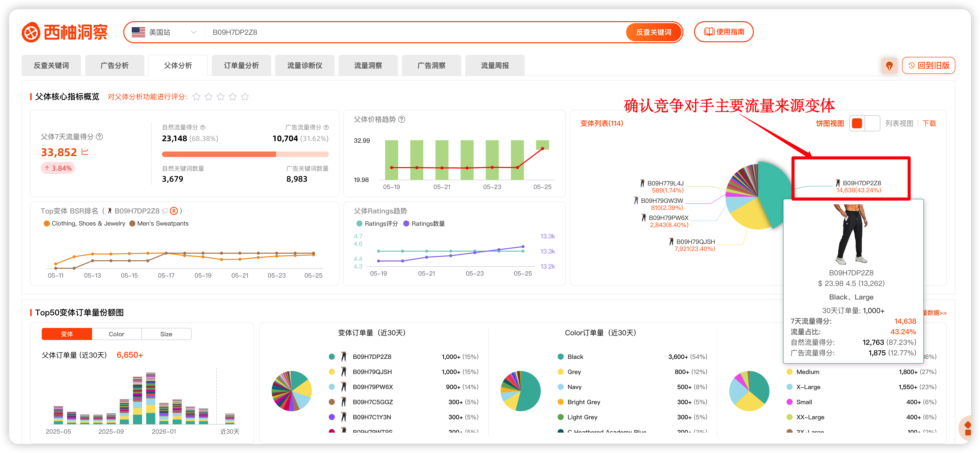Viewport: 980px width, 453px height.
Task: Click the orange 反查关键词 search button
Action: [654, 32]
